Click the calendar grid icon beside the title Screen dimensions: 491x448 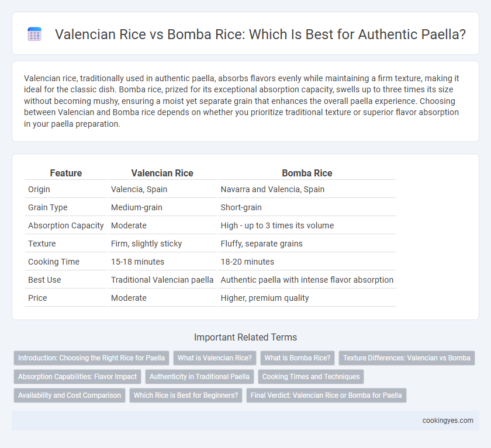(x=34, y=34)
